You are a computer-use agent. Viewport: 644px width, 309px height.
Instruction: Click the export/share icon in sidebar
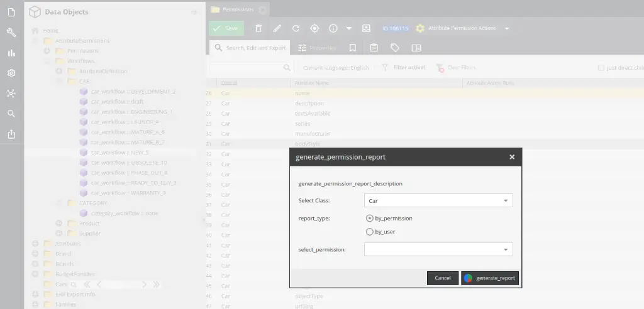pos(11,134)
